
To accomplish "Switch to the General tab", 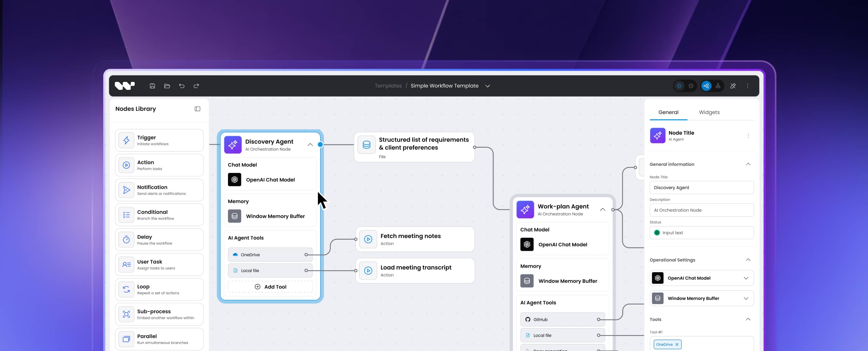I will [x=668, y=112].
